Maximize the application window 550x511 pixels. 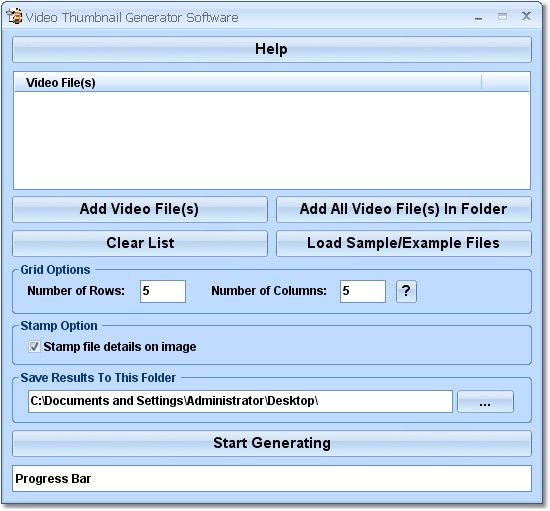tap(502, 16)
